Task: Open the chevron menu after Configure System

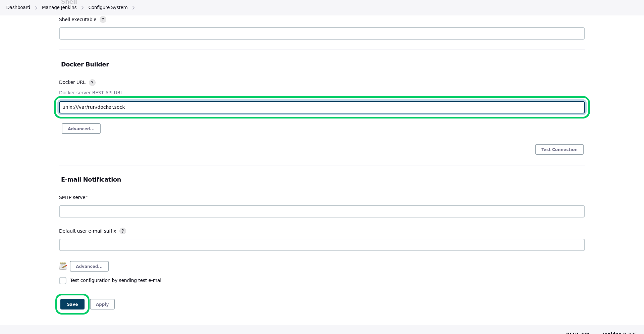Action: click(x=133, y=8)
